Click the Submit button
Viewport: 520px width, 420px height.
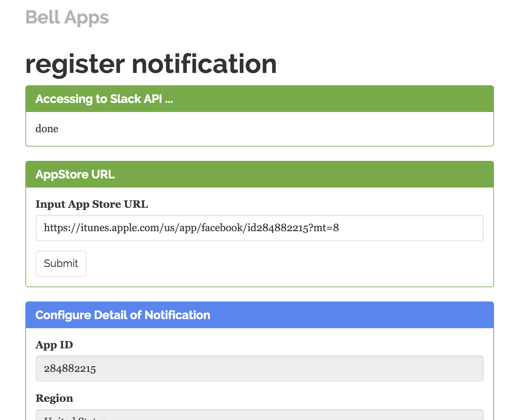point(61,264)
